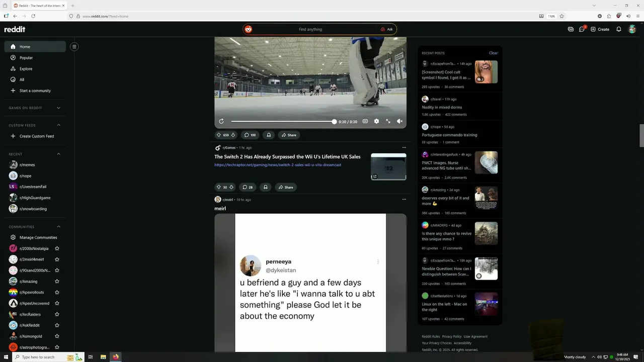
Task: Collapse Communities section
Action: click(35, 227)
